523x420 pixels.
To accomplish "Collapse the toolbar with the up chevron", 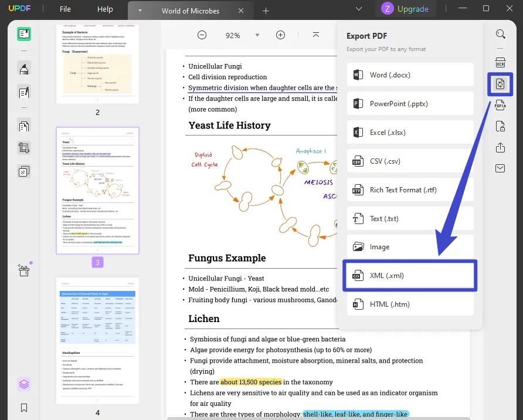I will click(x=315, y=35).
